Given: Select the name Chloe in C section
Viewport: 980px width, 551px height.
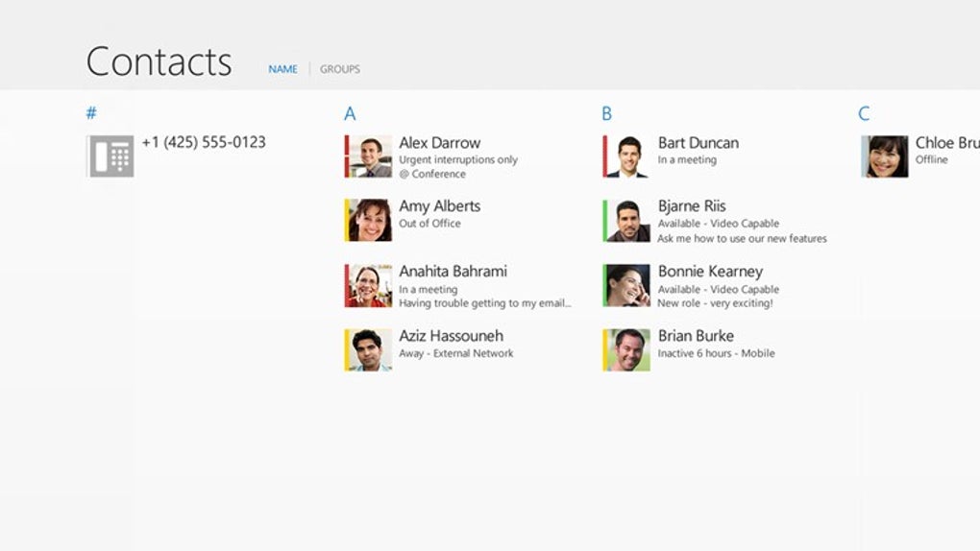Looking at the screenshot, I should coord(947,143).
